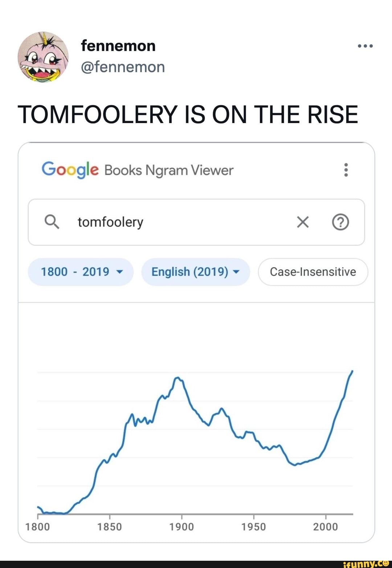This screenshot has width=392, height=568.
Task: Click the Books Ngram Viewer title
Action: [x=169, y=170]
